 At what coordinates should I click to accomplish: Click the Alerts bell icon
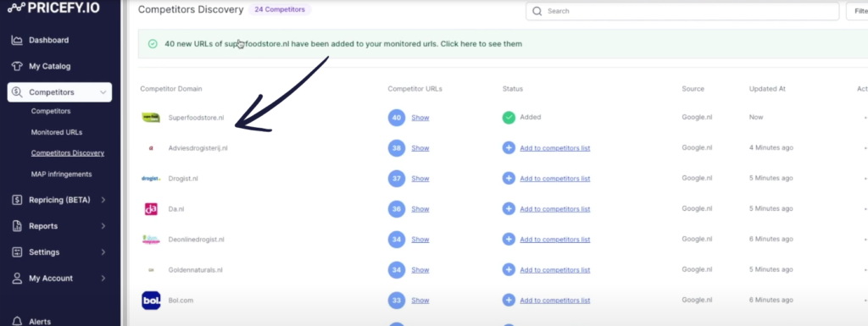pos(17,321)
